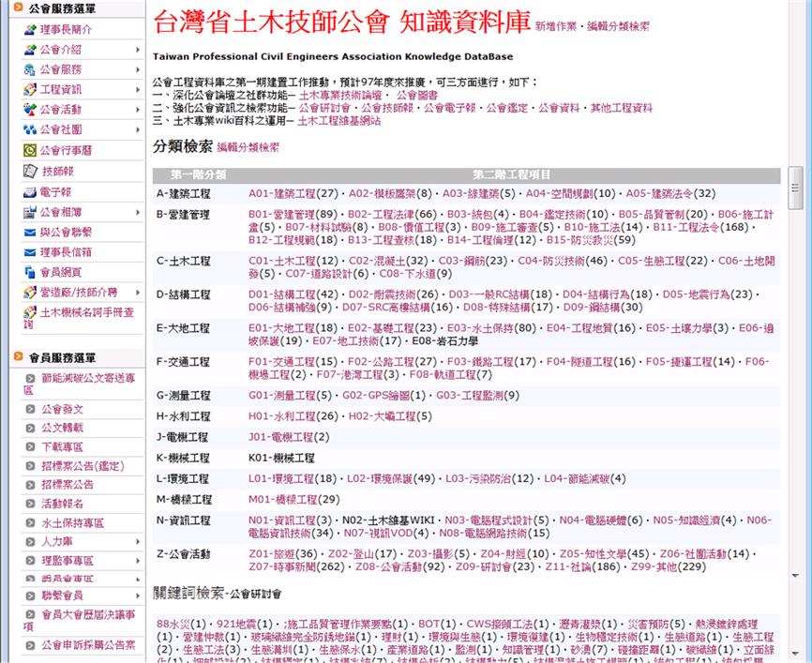This screenshot has width=812, height=663.
Task: Open the 土木工程維基網站 link
Action: coord(338,121)
